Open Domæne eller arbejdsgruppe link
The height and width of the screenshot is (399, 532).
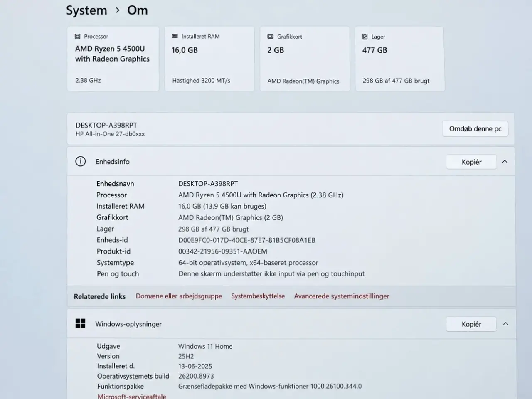tap(179, 296)
